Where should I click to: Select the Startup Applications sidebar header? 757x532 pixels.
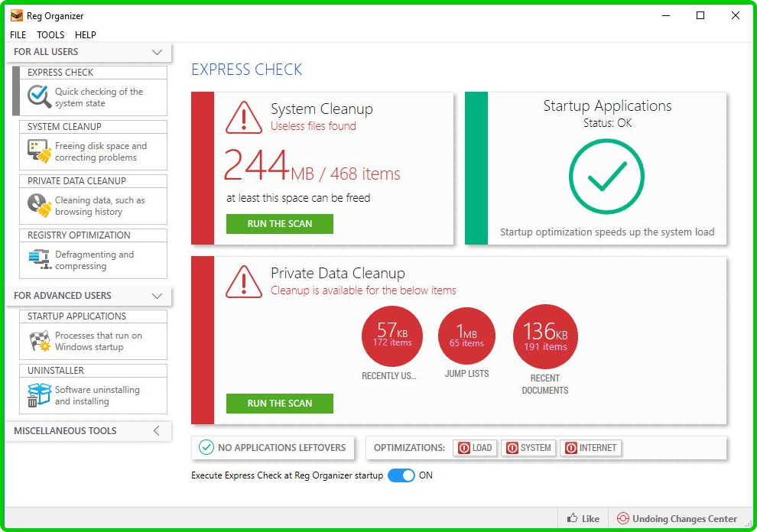tap(93, 316)
